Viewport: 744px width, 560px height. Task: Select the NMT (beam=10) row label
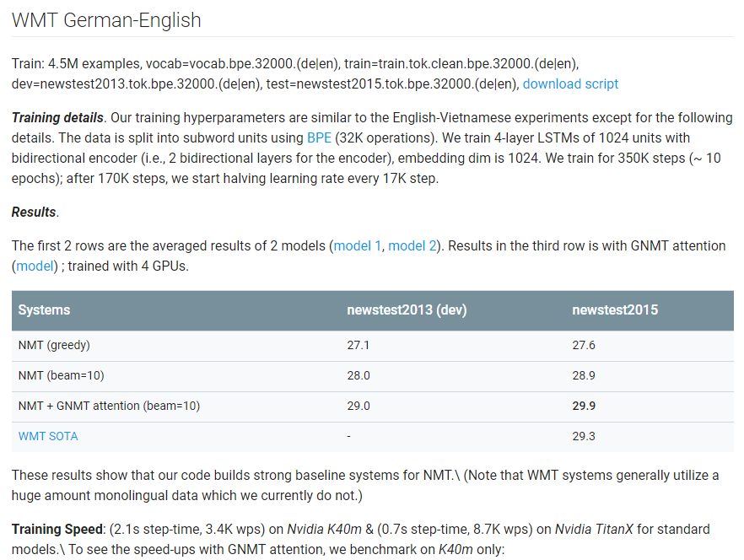(x=62, y=375)
